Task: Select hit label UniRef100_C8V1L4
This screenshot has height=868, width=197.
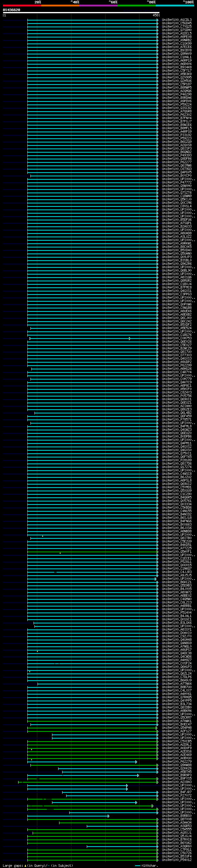Action: click(177, 206)
